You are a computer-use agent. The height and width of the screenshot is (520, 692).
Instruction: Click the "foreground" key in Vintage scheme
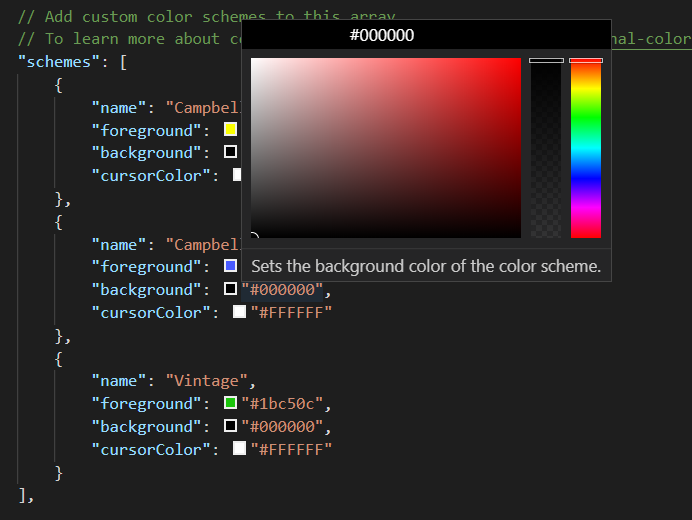pyautogui.click(x=147, y=404)
